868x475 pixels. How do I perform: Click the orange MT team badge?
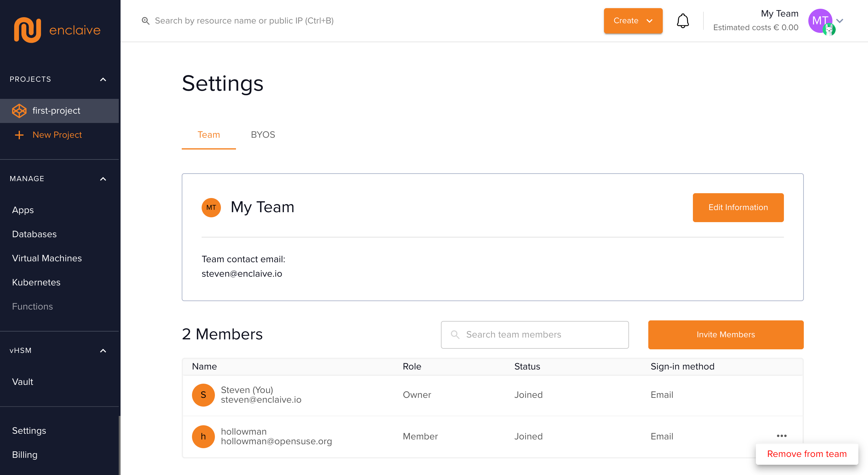pos(211,208)
